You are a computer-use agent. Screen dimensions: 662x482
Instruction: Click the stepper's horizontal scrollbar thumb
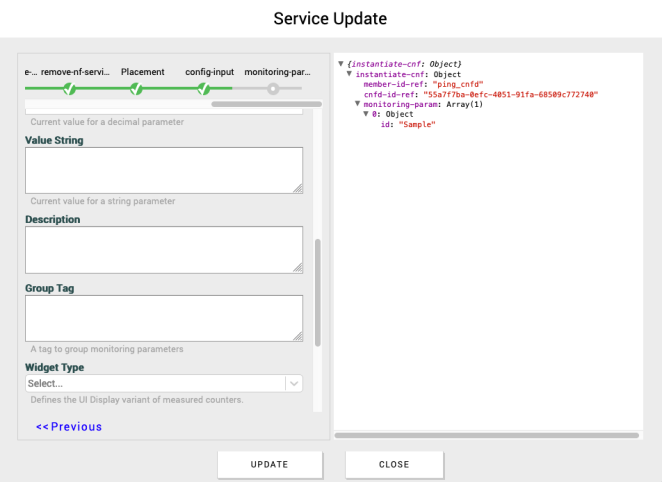pos(266,103)
